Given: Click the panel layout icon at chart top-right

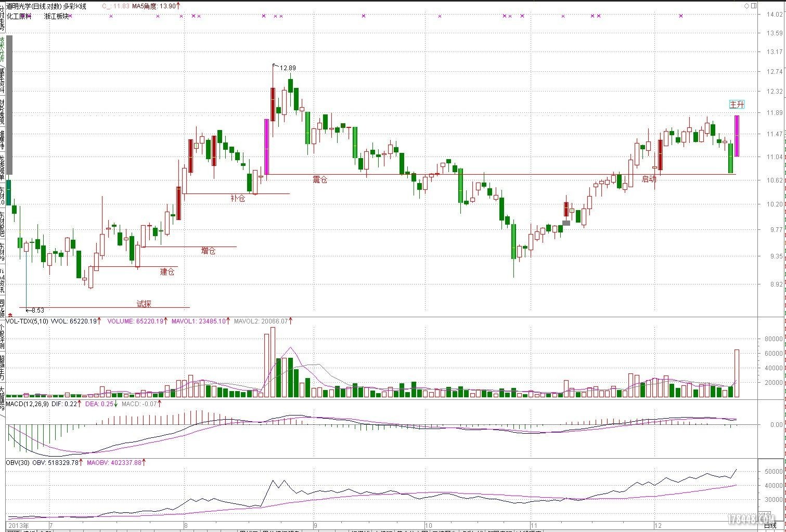Looking at the screenshot, I should click(x=753, y=6).
